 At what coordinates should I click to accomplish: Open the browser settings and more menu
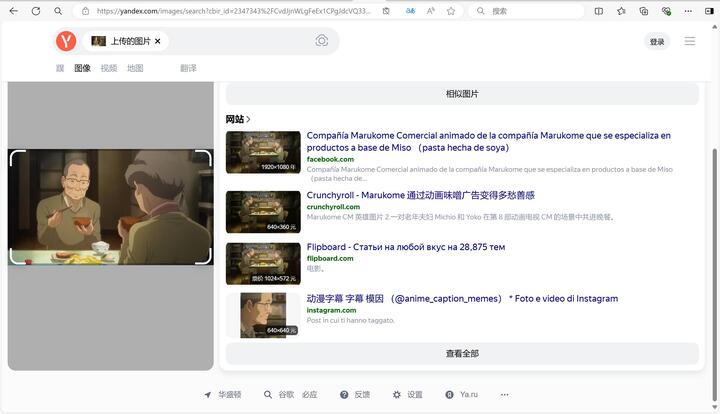(x=688, y=11)
